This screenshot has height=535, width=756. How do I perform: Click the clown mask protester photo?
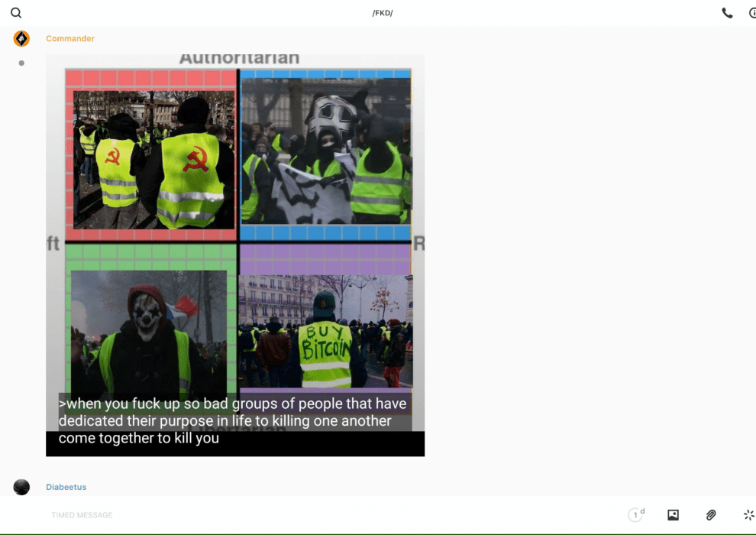point(149,329)
